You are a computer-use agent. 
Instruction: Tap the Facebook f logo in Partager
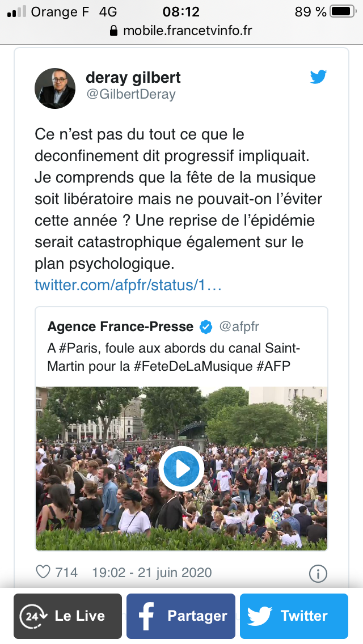click(x=147, y=616)
